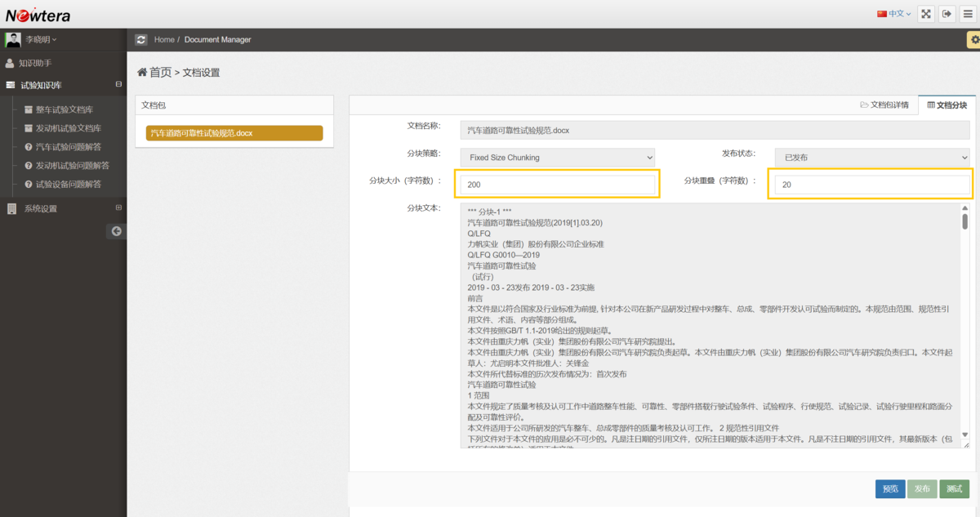980x517 pixels.
Task: Open 发动机试验文档库
Action: click(x=69, y=128)
